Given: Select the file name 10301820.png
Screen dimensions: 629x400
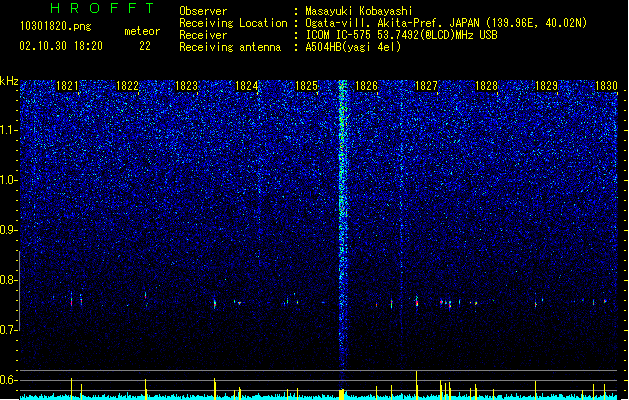Looking at the screenshot, I should coord(56,26).
